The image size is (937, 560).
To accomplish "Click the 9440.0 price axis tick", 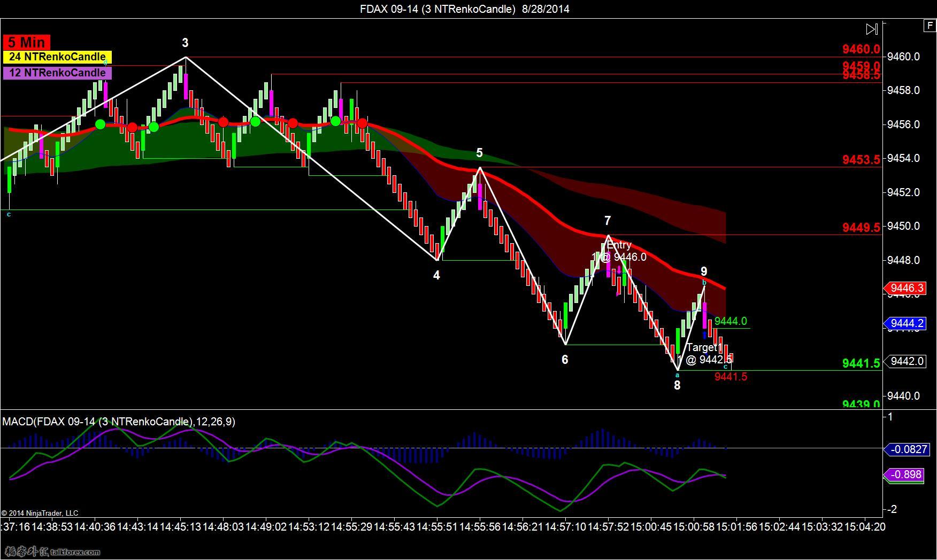I will coord(903,396).
